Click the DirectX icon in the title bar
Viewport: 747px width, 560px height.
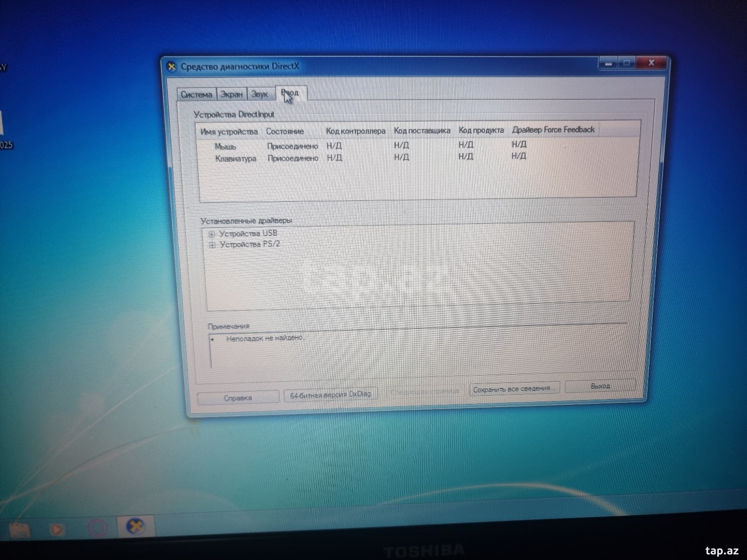[x=172, y=66]
